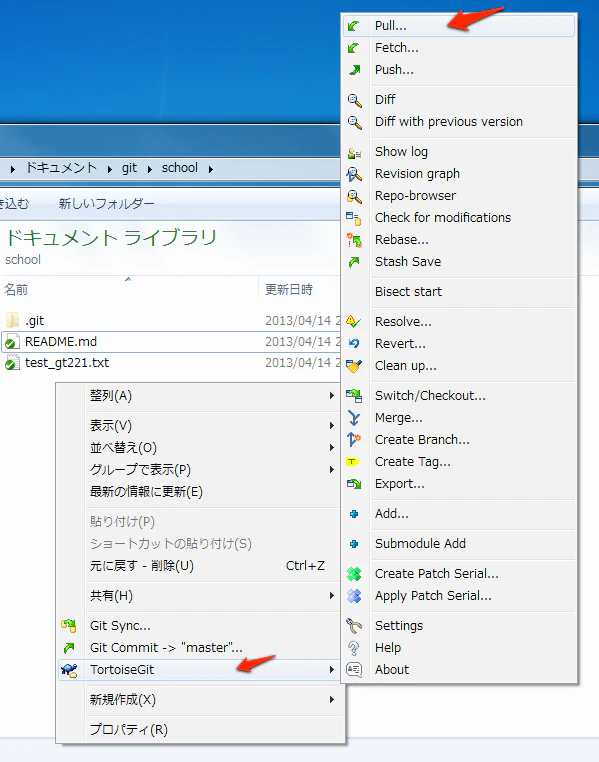The width and height of the screenshot is (599, 762).
Task: Click the Diff with previous version icon
Action: (x=355, y=122)
